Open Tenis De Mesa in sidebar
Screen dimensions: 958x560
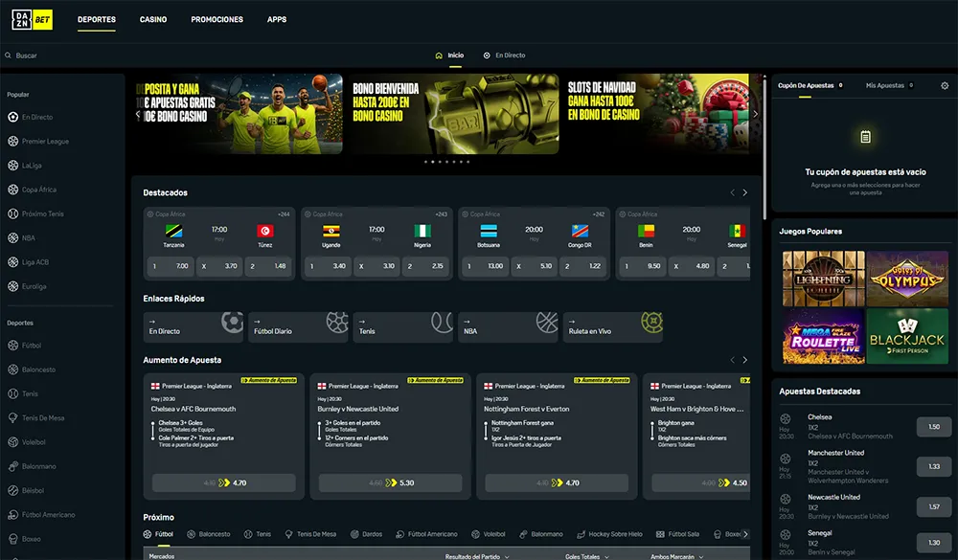click(x=35, y=417)
